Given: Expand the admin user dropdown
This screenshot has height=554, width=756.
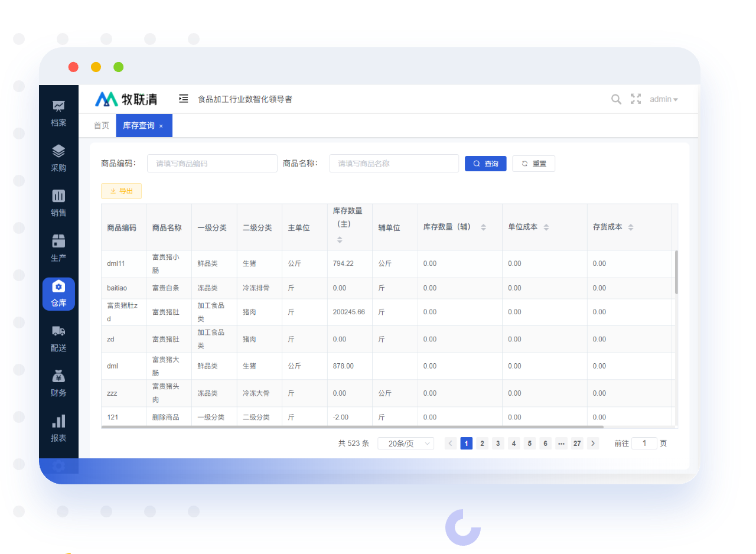Looking at the screenshot, I should tap(663, 99).
